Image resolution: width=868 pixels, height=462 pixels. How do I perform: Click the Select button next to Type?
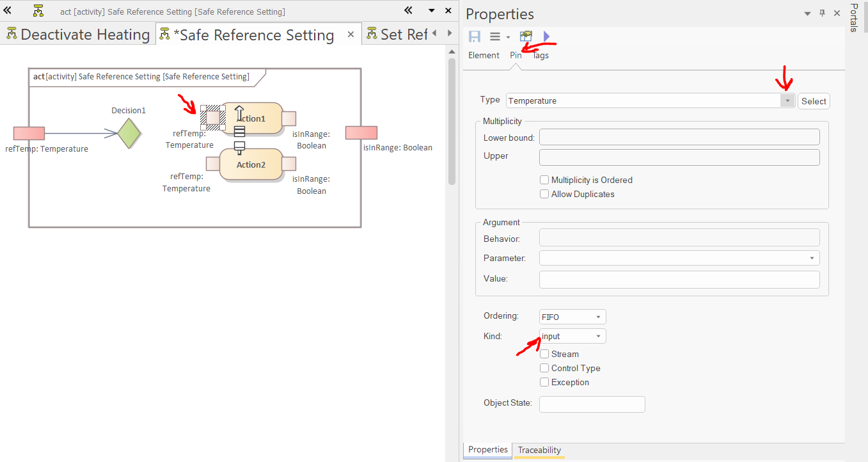pos(814,101)
